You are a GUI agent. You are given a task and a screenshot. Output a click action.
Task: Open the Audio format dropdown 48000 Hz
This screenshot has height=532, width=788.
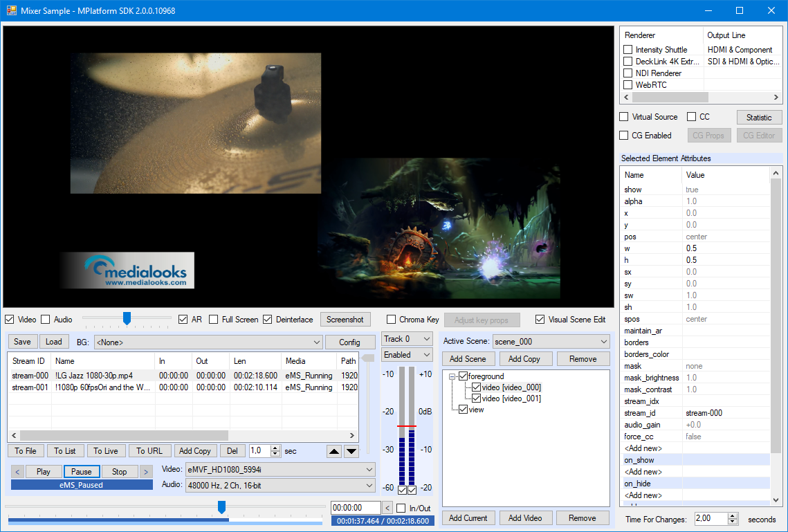click(x=280, y=486)
